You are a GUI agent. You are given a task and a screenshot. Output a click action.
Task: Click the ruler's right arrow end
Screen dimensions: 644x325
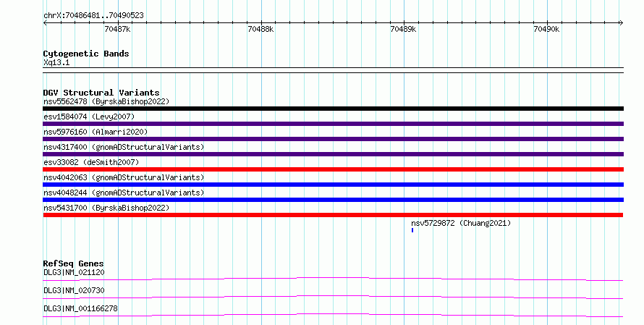pos(621,22)
